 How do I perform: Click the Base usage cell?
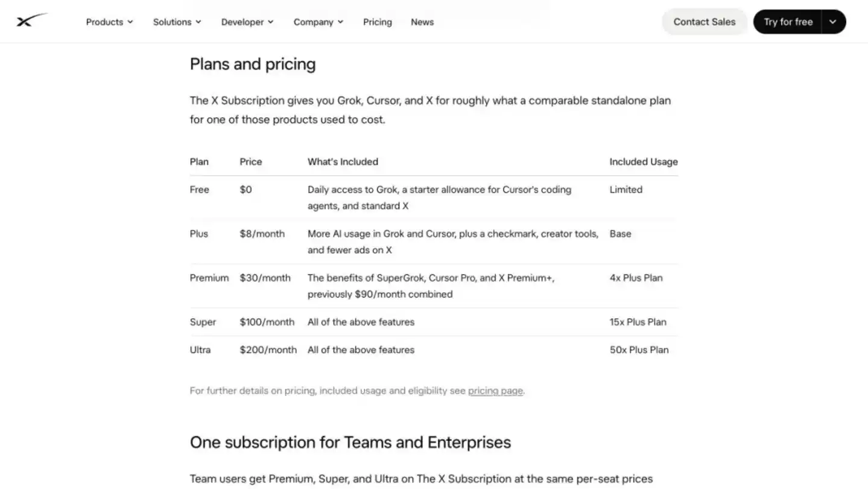point(620,234)
